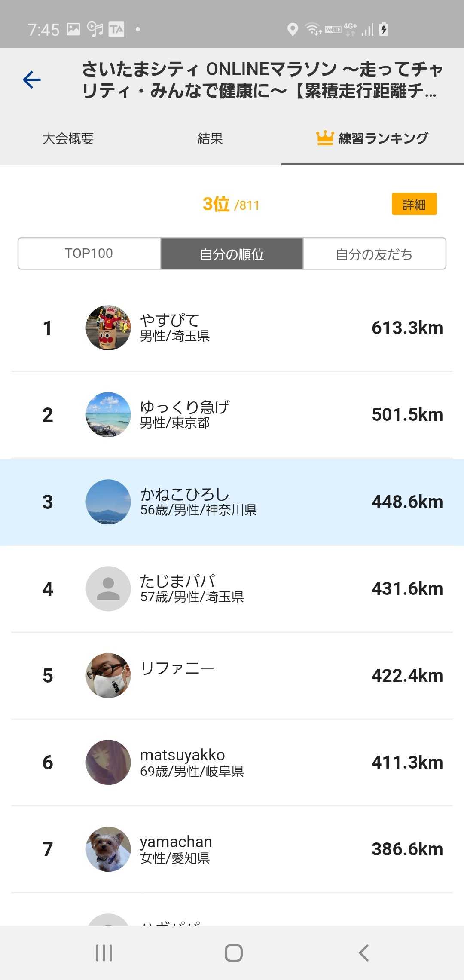Viewport: 464px width, 980px height.
Task: Tap the crown icon on ranking tab
Action: (x=325, y=138)
